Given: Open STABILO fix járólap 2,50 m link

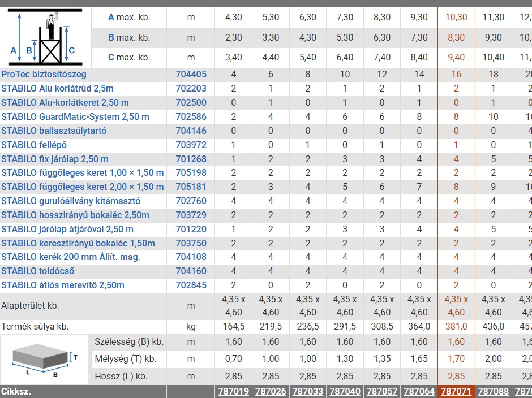Looking at the screenshot, I should pyautogui.click(x=55, y=159).
